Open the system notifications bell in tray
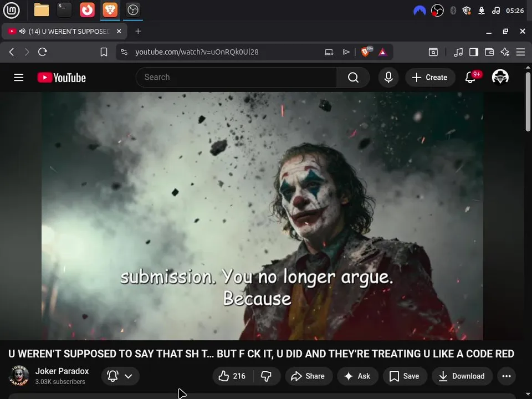The image size is (532, 399). (482, 11)
